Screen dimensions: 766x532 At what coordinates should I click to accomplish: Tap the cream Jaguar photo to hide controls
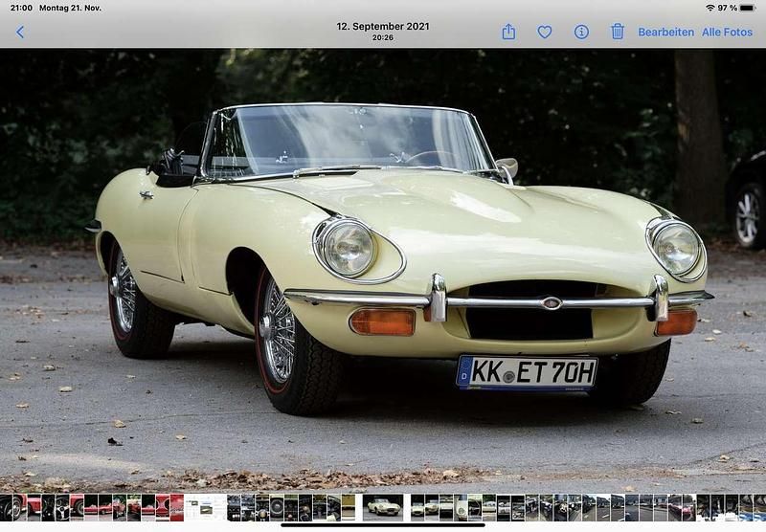pyautogui.click(x=383, y=271)
